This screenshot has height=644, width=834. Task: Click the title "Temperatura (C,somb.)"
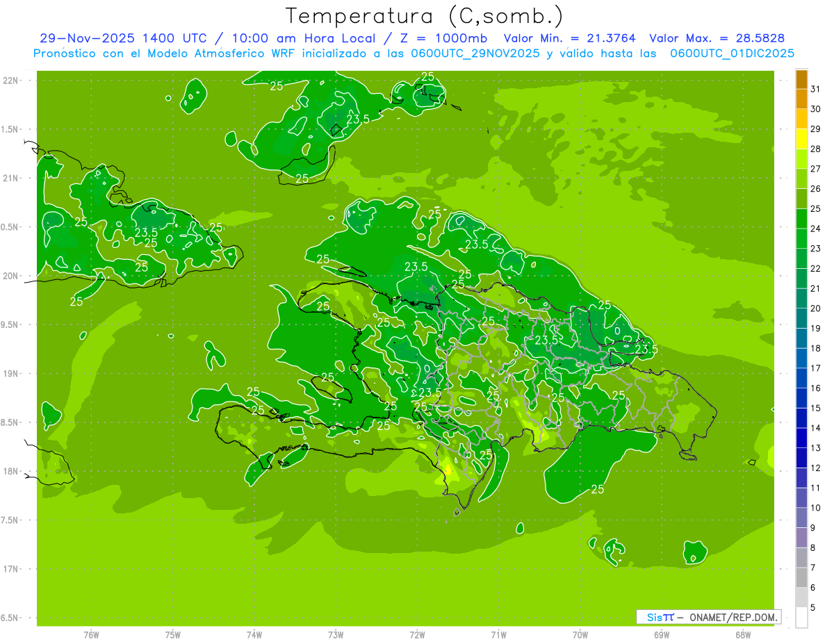(x=424, y=16)
